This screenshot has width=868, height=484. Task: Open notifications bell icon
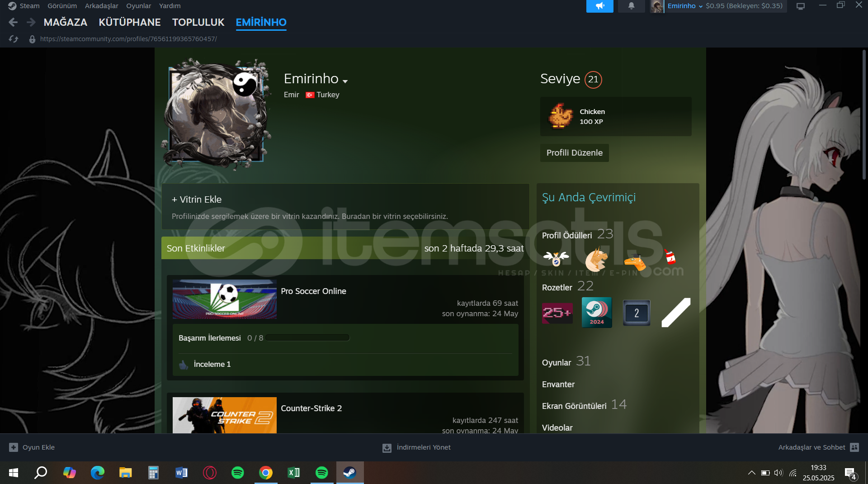pos(631,6)
